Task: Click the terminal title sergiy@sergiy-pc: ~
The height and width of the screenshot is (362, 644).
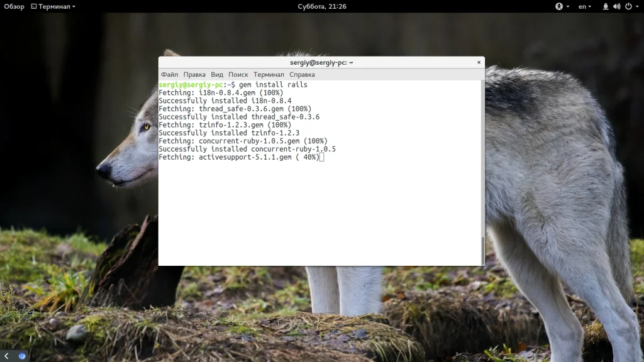Action: click(321, 62)
